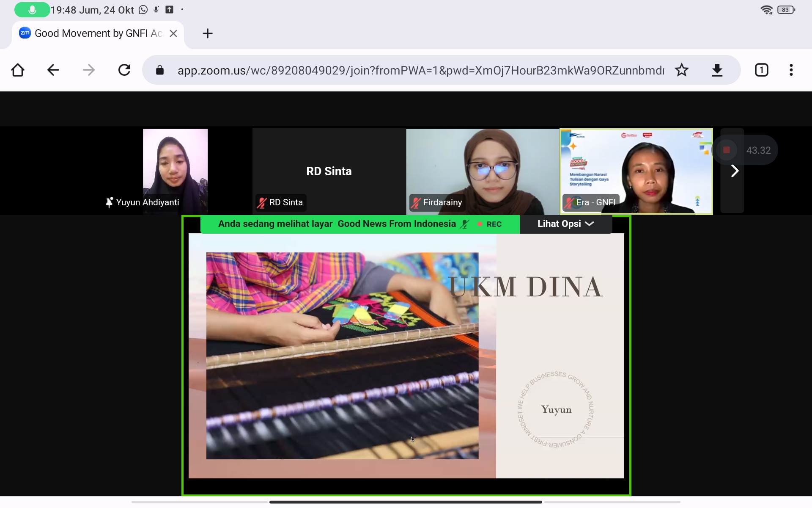Viewport: 812px width, 508px height.
Task: Bookmark page with star icon
Action: 681,70
